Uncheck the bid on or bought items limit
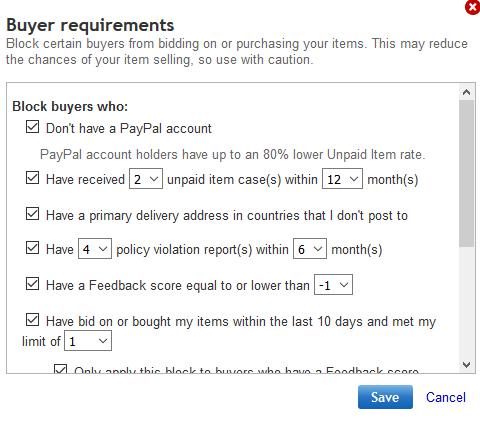 pos(32,320)
